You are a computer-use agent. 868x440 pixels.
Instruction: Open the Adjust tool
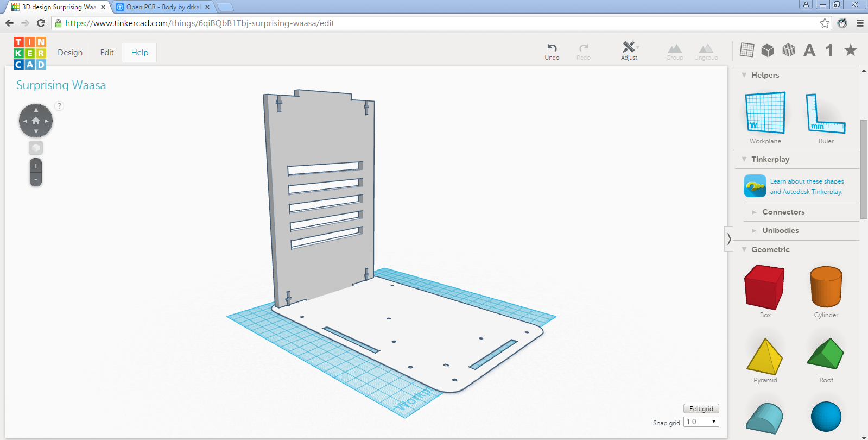point(629,48)
